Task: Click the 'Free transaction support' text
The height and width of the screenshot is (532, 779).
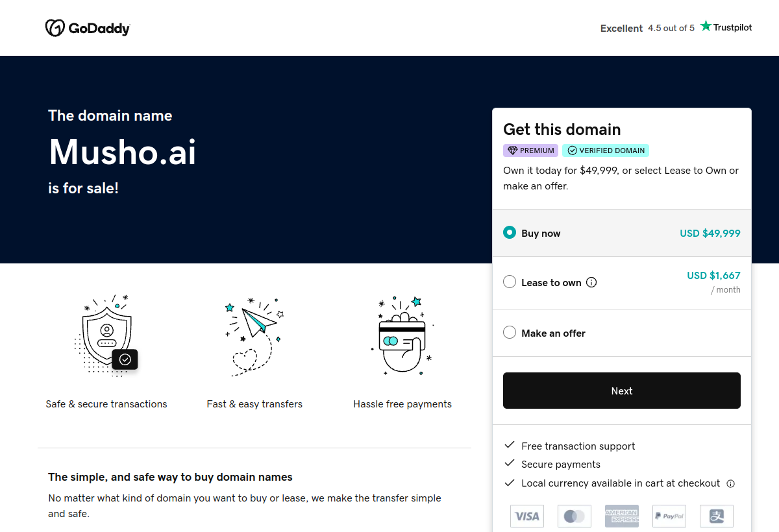Action: pyautogui.click(x=578, y=446)
